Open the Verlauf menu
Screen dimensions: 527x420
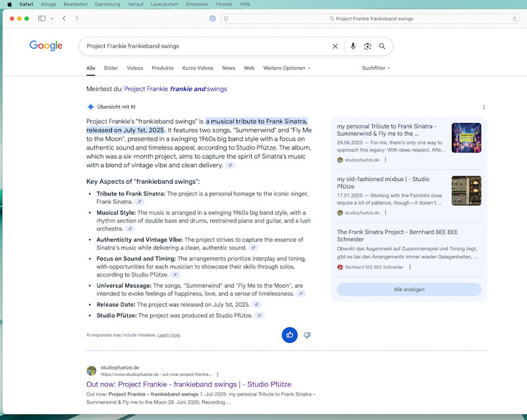(136, 4)
